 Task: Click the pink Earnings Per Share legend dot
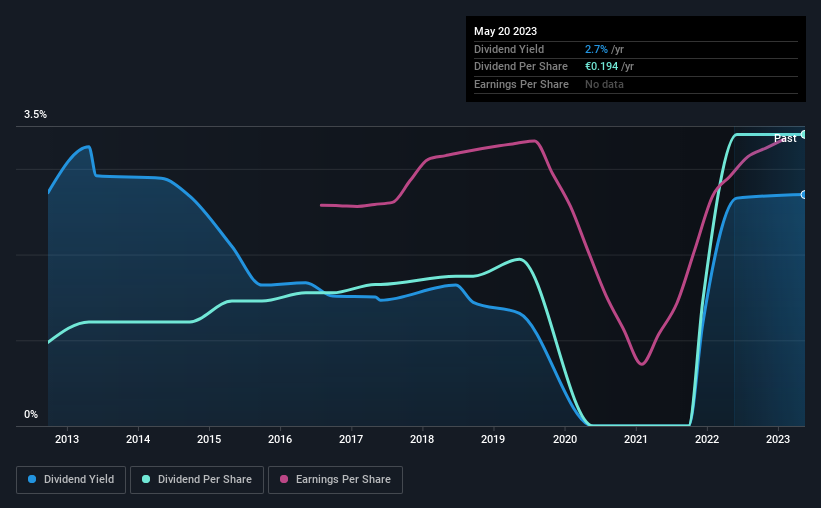[284, 479]
